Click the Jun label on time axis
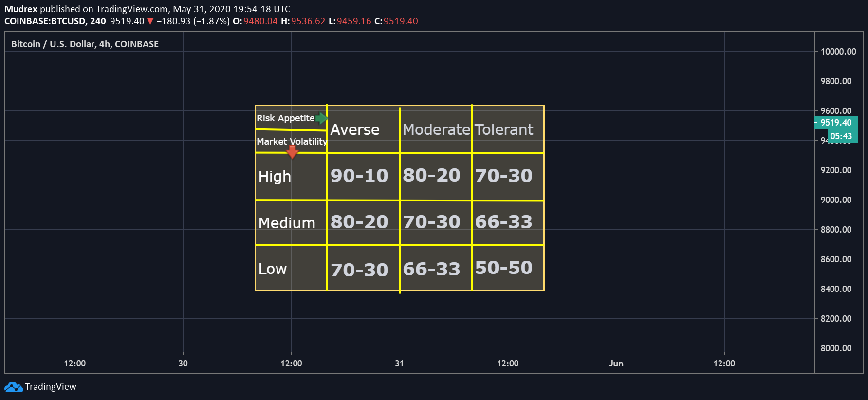Screen dimensions: 868x400 coord(616,364)
